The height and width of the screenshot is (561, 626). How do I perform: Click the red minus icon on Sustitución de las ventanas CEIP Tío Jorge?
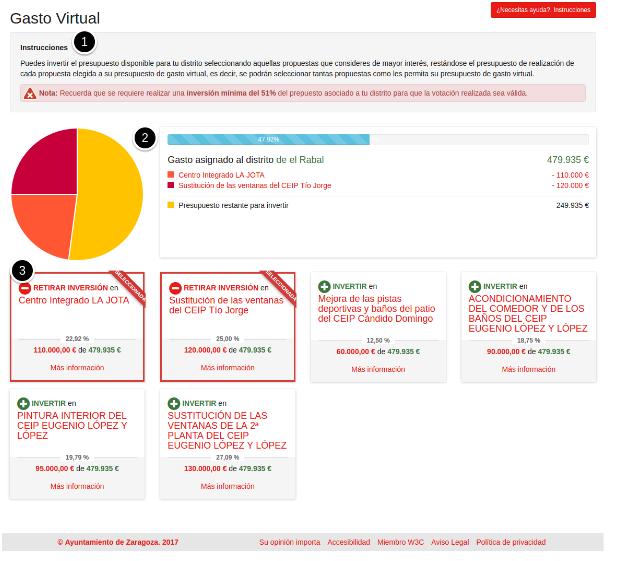click(x=175, y=288)
